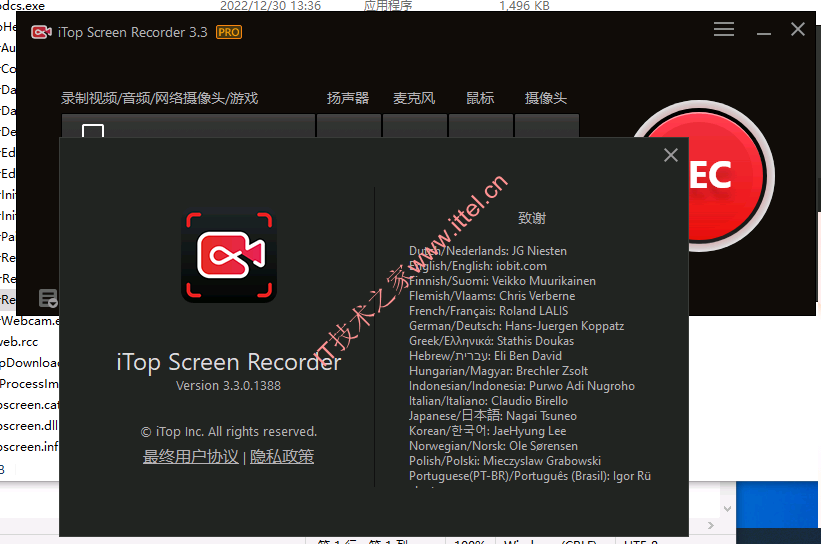Open the 隐私政策 link
The image size is (821, 544).
coord(282,457)
